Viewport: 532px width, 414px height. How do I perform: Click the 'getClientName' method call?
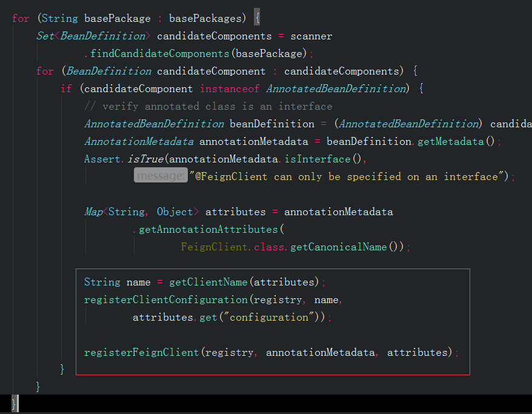point(208,282)
